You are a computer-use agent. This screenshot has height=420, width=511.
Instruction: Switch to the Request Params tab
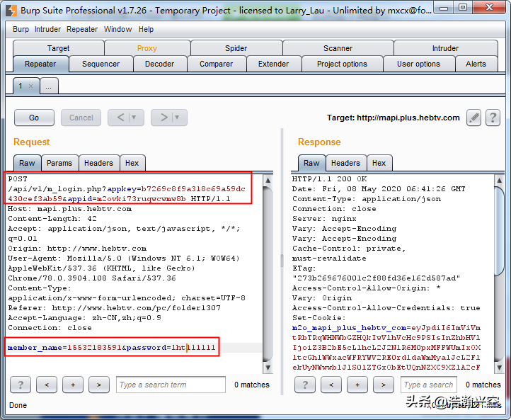(59, 163)
